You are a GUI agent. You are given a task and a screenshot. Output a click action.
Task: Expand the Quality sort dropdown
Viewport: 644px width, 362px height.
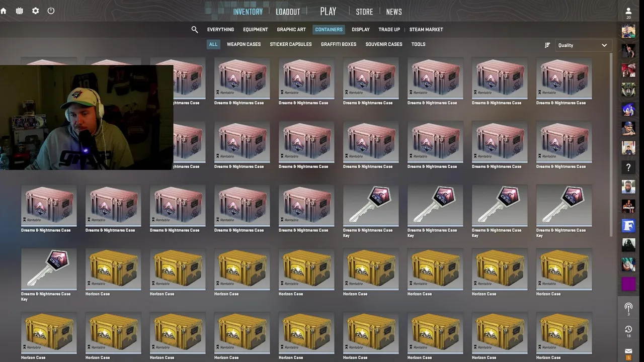click(584, 45)
